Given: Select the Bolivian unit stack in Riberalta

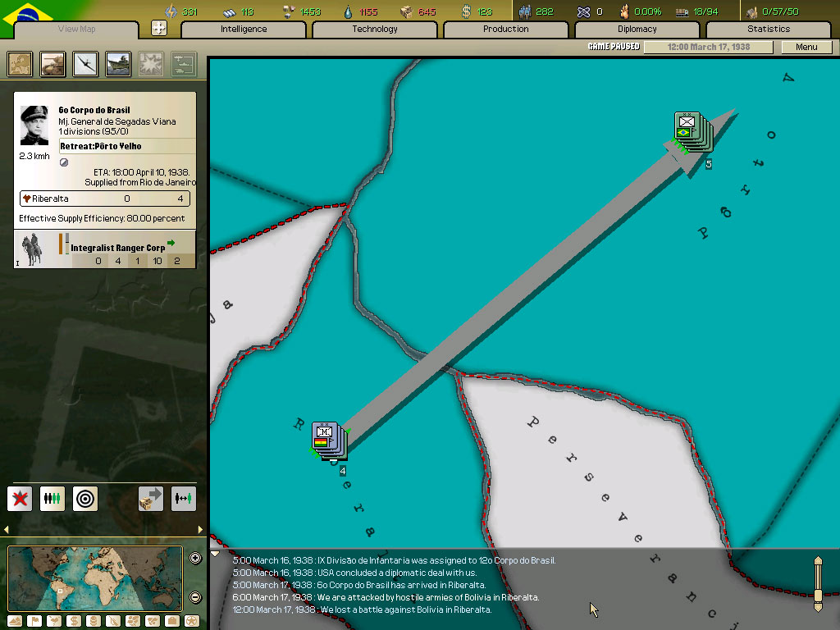Looking at the screenshot, I should point(328,441).
